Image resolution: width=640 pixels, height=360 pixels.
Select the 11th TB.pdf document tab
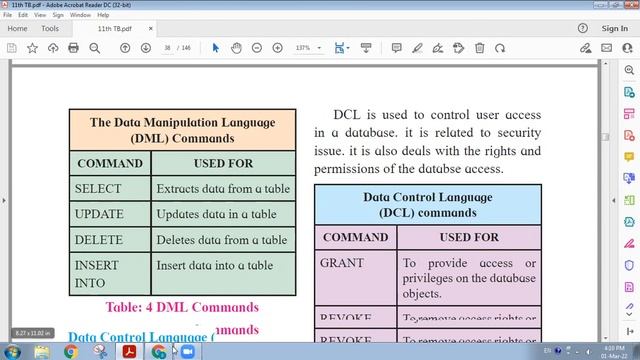tap(114, 29)
